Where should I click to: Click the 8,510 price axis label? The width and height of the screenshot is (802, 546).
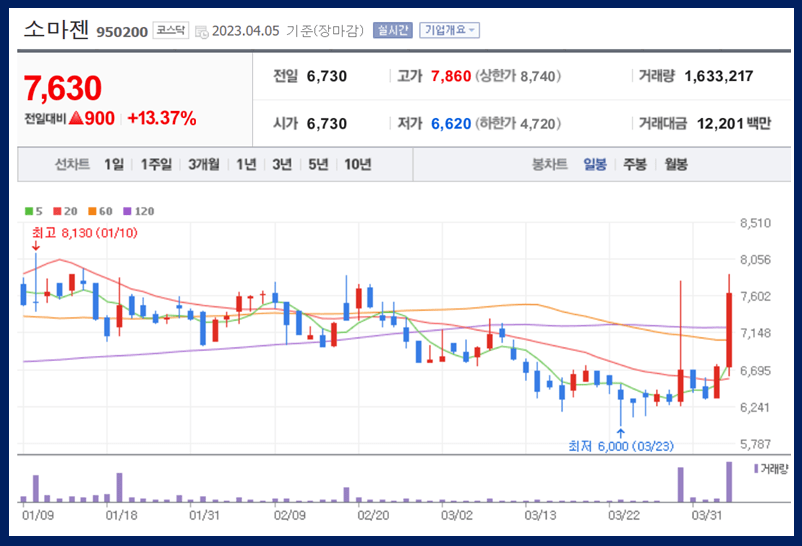click(x=755, y=223)
